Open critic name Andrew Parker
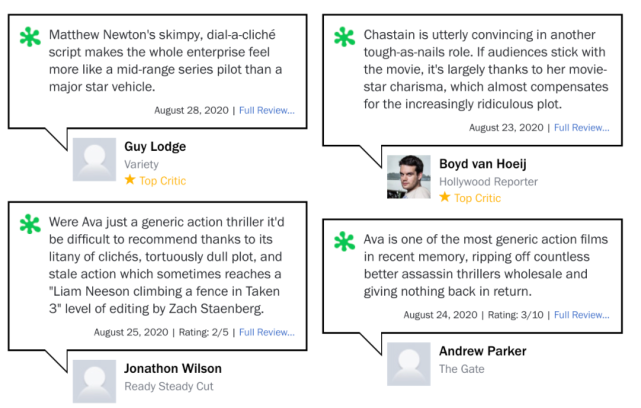 [482, 351]
